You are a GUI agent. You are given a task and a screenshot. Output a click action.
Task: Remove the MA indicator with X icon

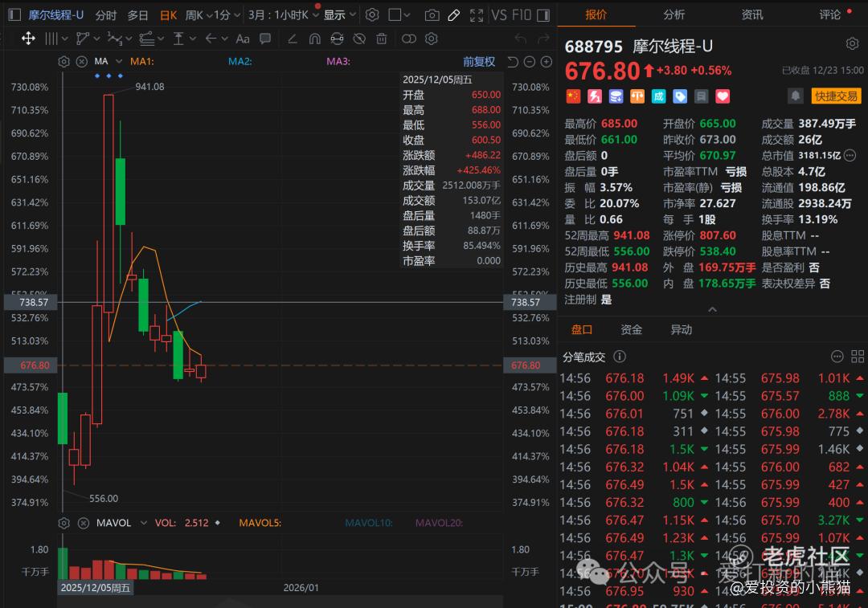click(81, 61)
